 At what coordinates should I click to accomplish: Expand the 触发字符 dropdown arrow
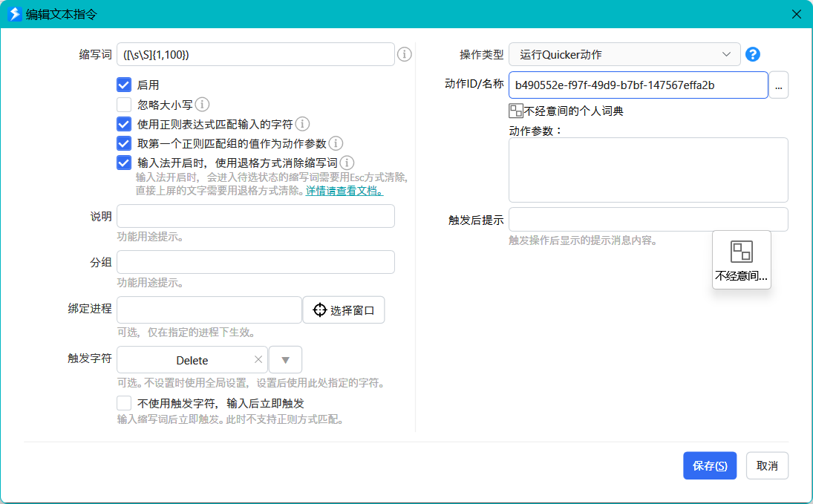pos(285,360)
